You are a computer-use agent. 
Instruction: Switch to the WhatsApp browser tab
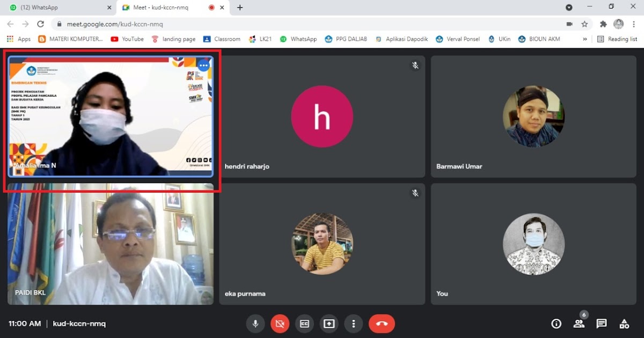pyautogui.click(x=54, y=8)
